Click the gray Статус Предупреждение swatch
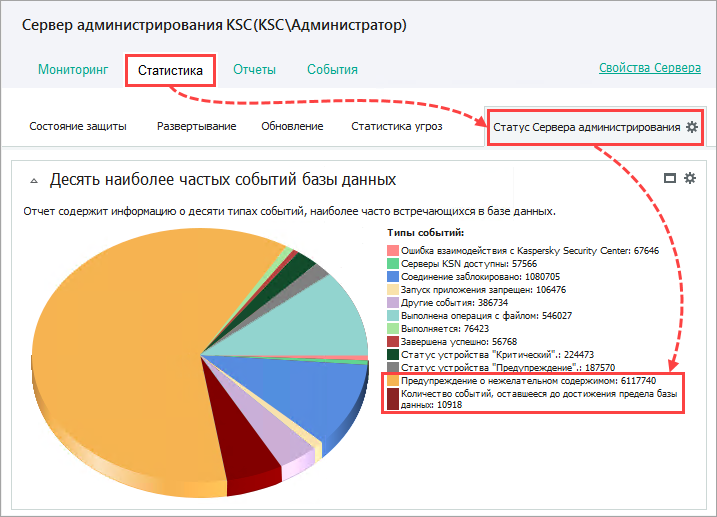The width and height of the screenshot is (717, 517). pos(393,368)
